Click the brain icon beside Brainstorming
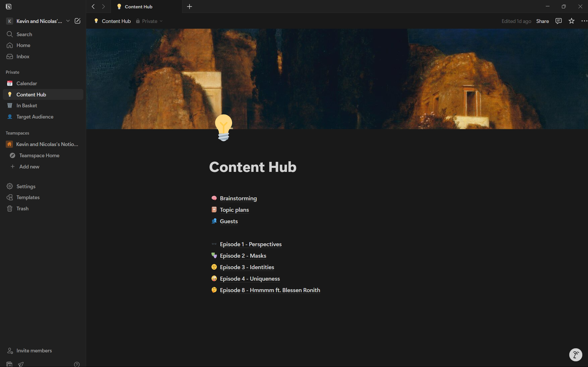 click(x=214, y=198)
